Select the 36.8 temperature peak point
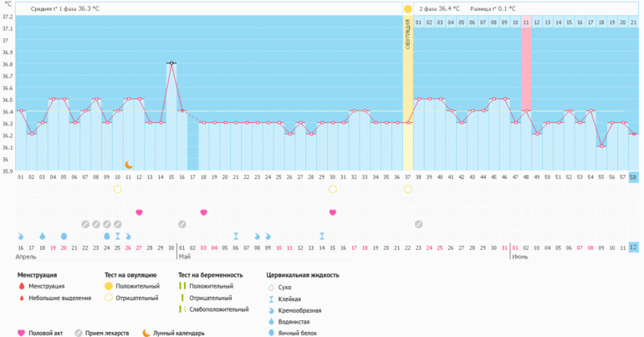Viewport: 644px width, 337px height. point(171,64)
